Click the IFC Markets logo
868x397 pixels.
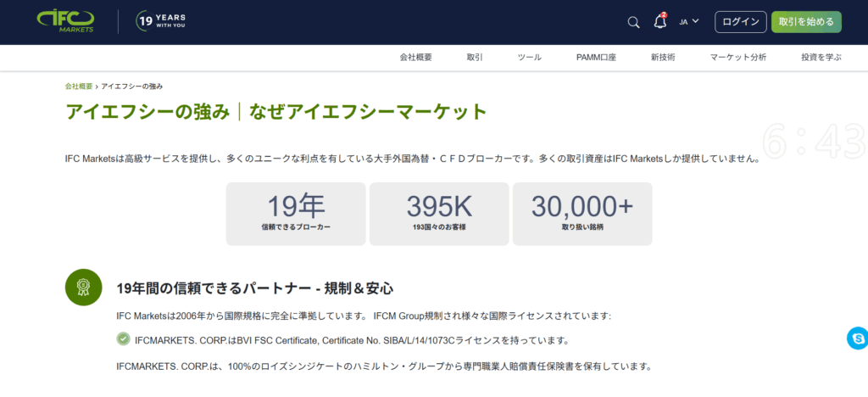tap(65, 22)
